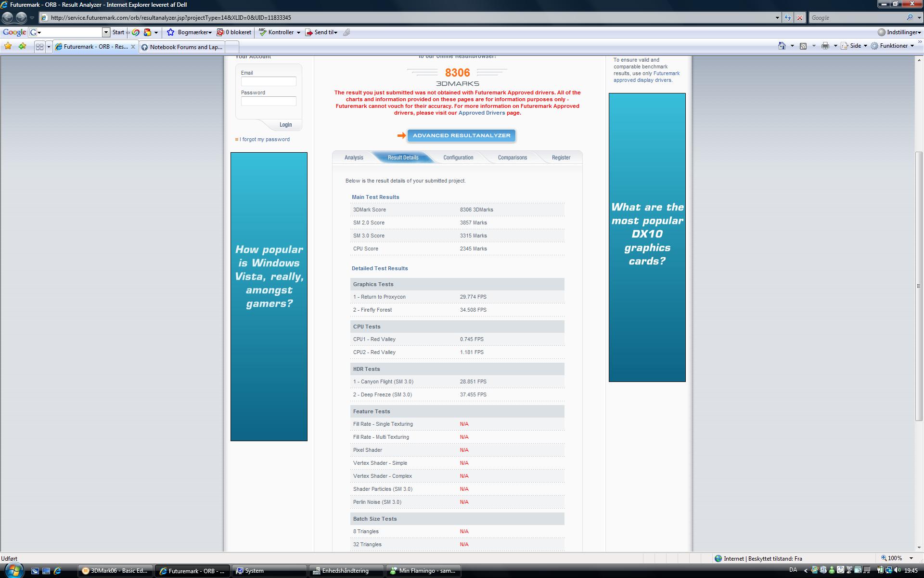The image size is (924, 578).
Task: Click the Password input field
Action: pos(269,101)
